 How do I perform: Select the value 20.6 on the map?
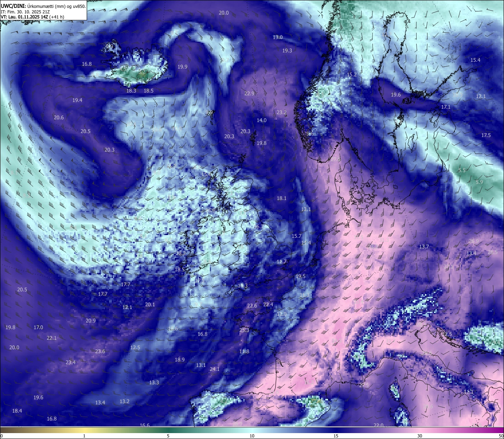pyautogui.click(x=59, y=117)
